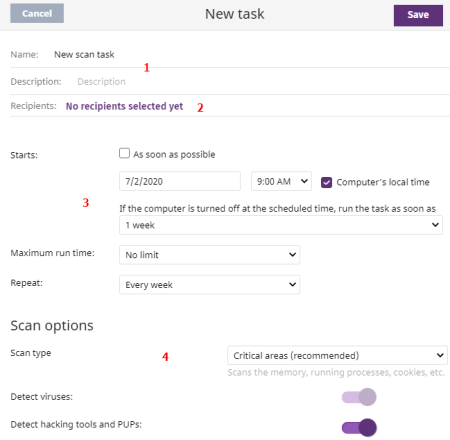Toggle the Detect viruses switch
The width and height of the screenshot is (450, 440).
click(x=359, y=397)
